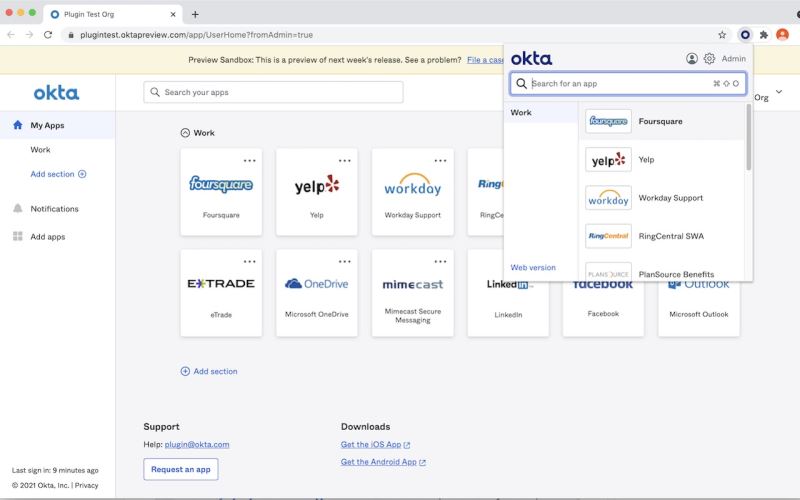Click Add section in the sidebar
800x500 pixels.
[x=58, y=174]
